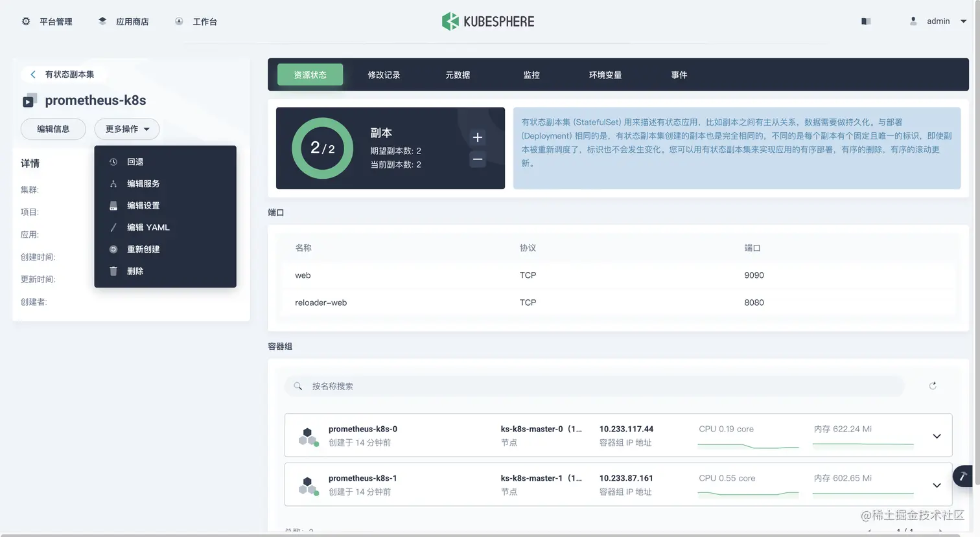980x537 pixels.
Task: Click the recreate refresh icon
Action: point(113,249)
